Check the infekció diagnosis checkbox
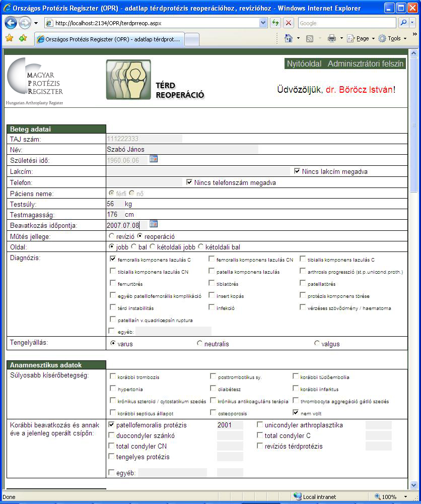Image resolution: width=421 pixels, height=504 pixels. tap(212, 307)
